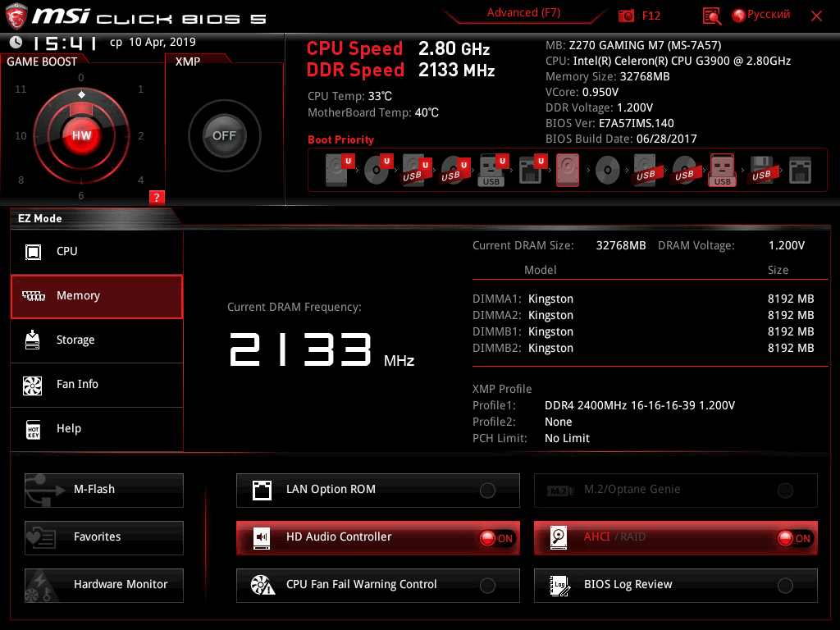Screen dimensions: 840x630
Task: Open Game Boost help question mark
Action: 157,197
